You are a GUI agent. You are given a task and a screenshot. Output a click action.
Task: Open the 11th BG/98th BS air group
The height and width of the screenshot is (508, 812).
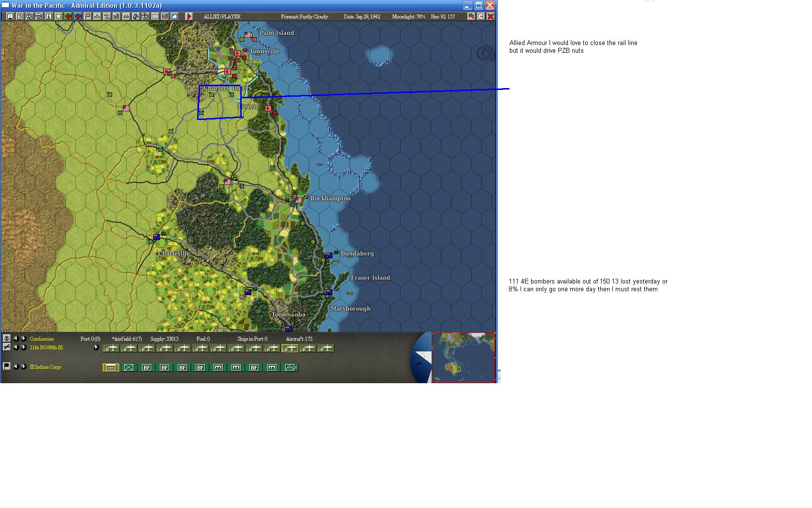pyautogui.click(x=46, y=347)
